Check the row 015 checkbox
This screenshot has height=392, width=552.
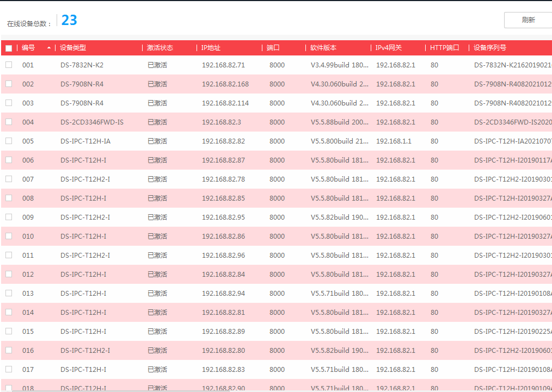pyautogui.click(x=9, y=331)
